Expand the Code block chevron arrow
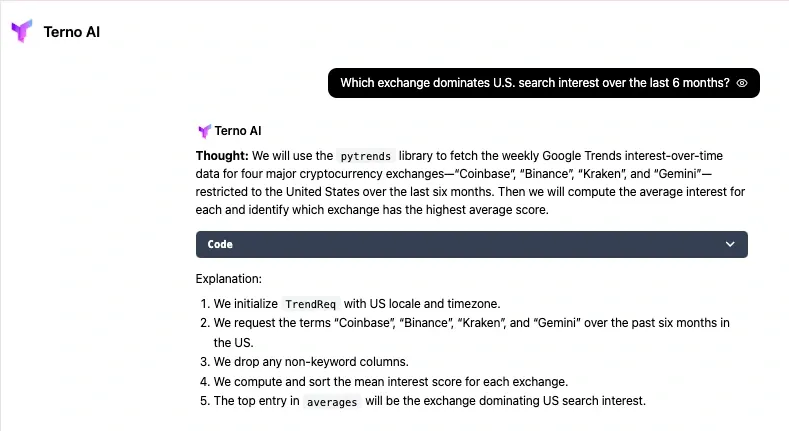This screenshot has height=431, width=789. click(730, 244)
